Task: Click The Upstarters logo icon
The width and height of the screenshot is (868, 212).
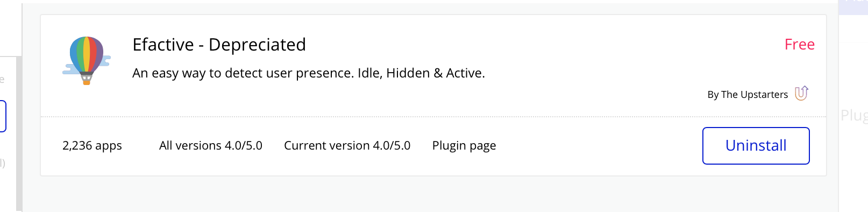Action: point(801,93)
